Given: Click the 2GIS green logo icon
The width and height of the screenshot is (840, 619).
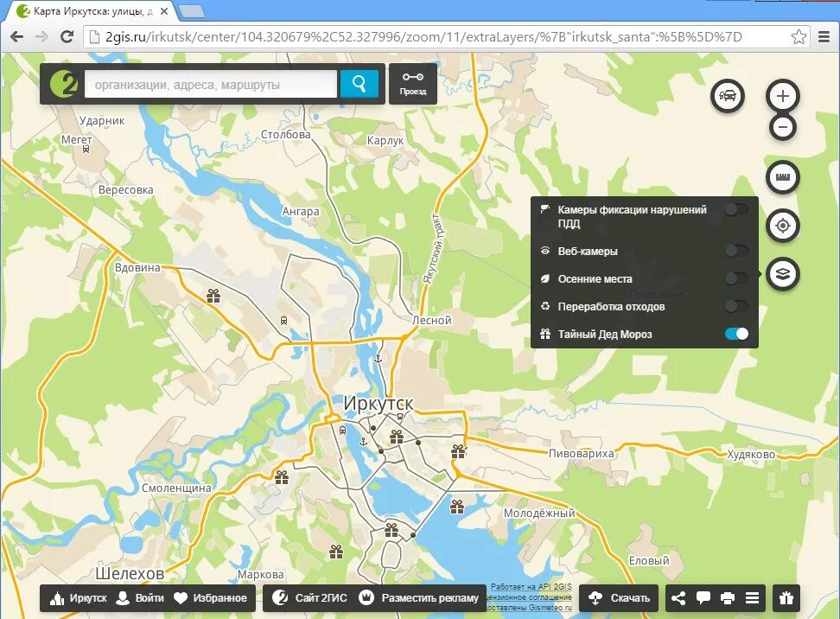Looking at the screenshot, I should (x=63, y=84).
